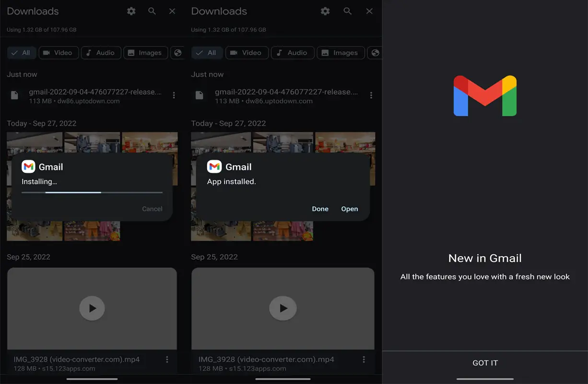Select All filter chip in left Downloads screen

pyautogui.click(x=21, y=53)
